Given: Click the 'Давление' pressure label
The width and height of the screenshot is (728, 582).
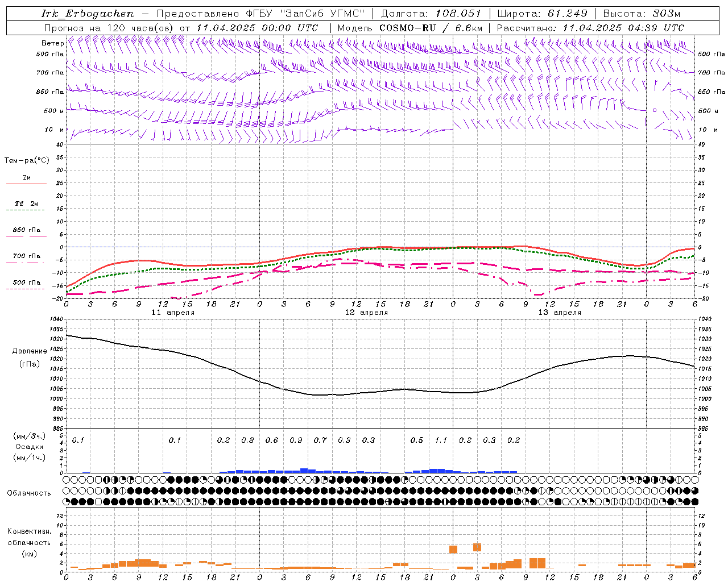Looking at the screenshot, I should [x=30, y=351].
